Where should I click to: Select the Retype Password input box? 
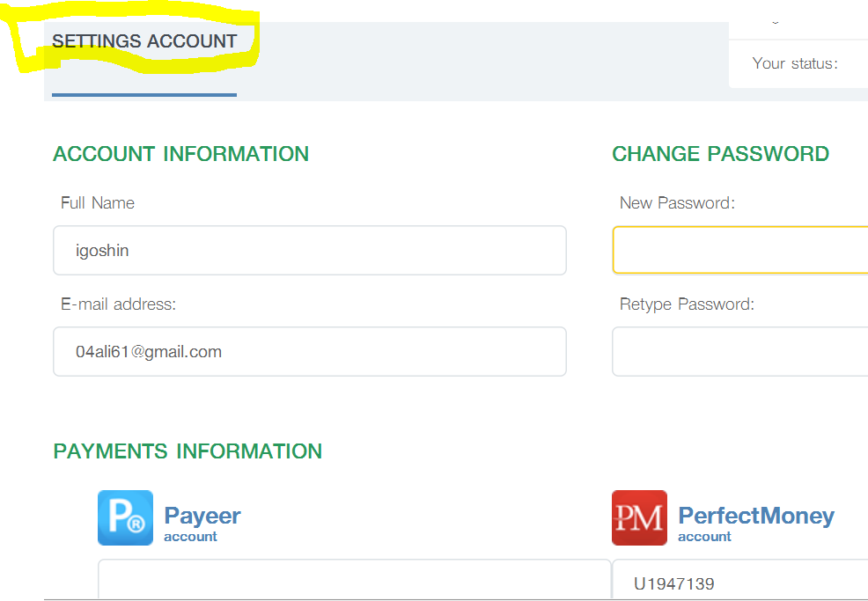(739, 352)
